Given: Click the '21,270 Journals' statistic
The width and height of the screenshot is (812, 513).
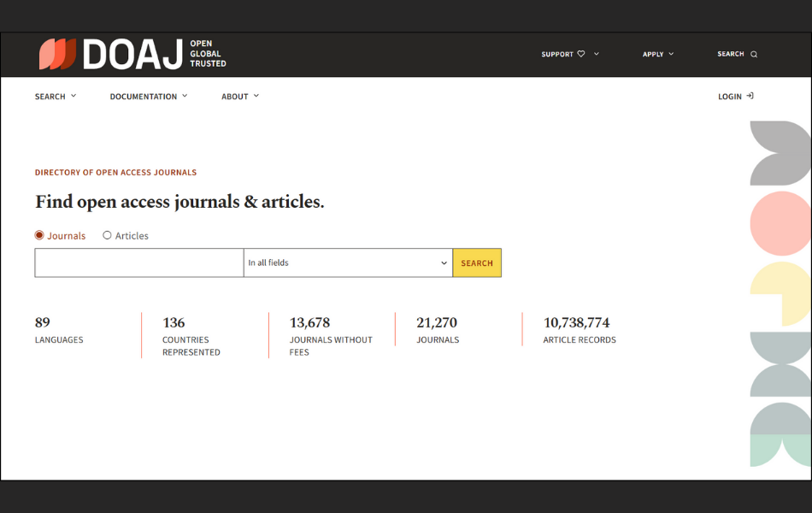Looking at the screenshot, I should [x=438, y=330].
